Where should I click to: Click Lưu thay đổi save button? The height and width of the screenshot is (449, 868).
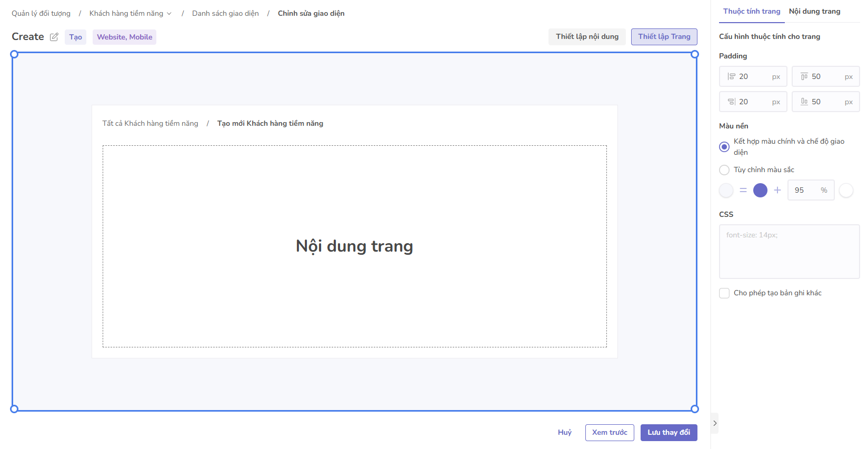click(x=669, y=432)
